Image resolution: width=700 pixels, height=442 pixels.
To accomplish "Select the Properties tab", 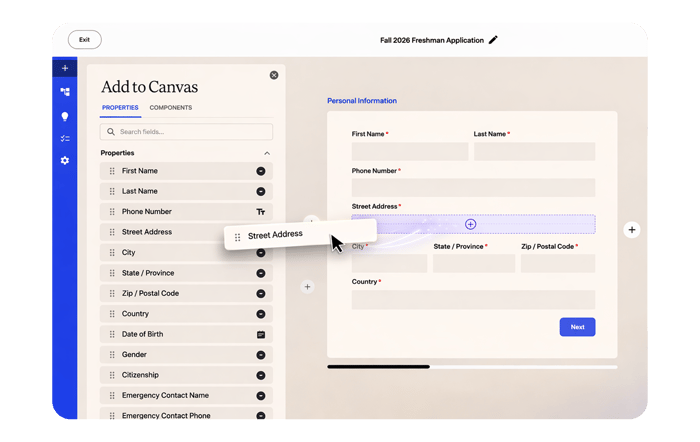I will pos(120,108).
